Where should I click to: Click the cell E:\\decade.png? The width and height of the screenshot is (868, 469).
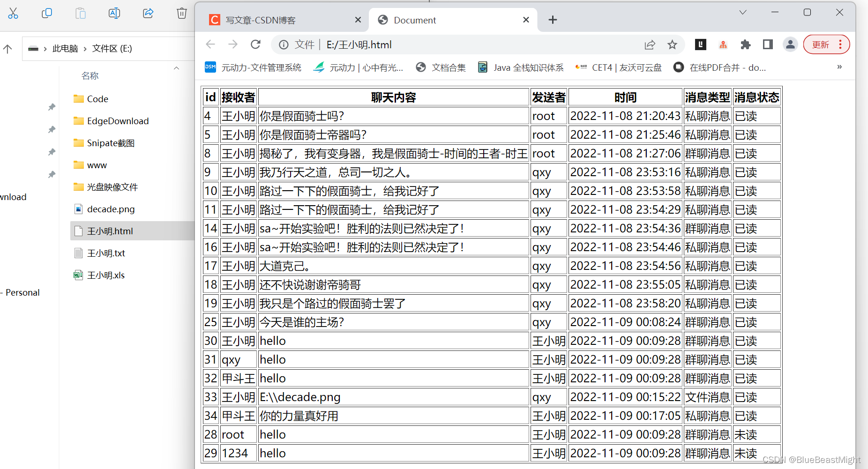click(394, 397)
